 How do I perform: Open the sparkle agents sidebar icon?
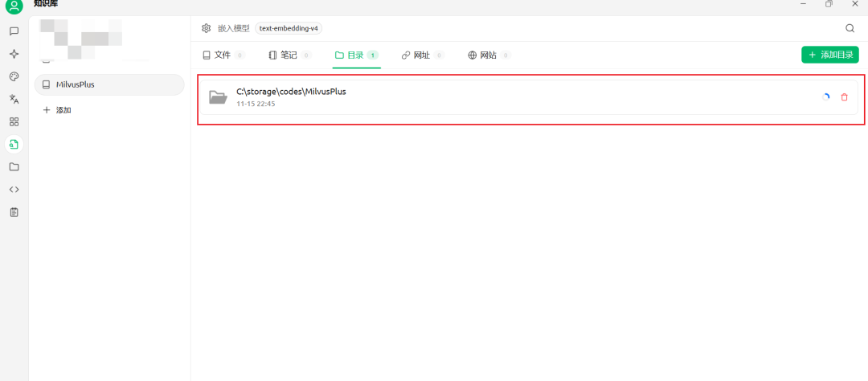click(x=14, y=54)
